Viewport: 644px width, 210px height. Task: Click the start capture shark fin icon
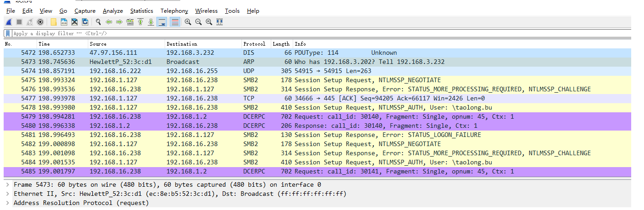click(x=9, y=22)
